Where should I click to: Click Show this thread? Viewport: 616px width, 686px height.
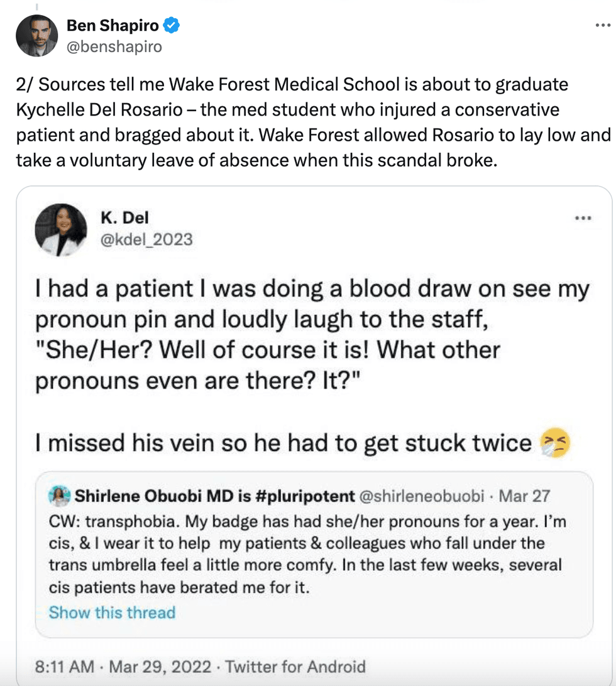112,612
